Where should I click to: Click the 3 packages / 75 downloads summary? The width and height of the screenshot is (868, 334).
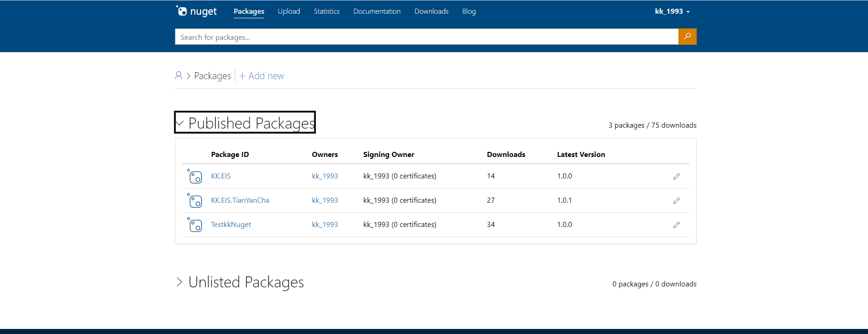click(x=652, y=125)
